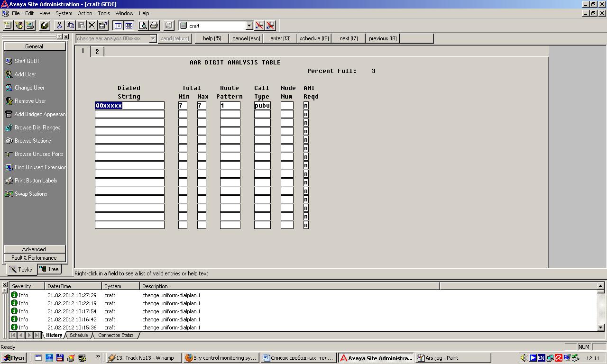Click the cancel (esc) button
The width and height of the screenshot is (607, 364).
coord(246,38)
